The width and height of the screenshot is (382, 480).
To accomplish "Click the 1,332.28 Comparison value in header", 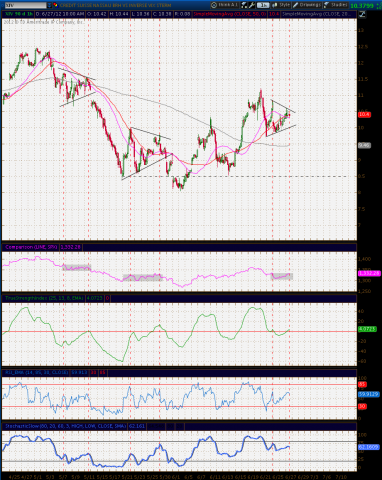I will click(71, 247).
